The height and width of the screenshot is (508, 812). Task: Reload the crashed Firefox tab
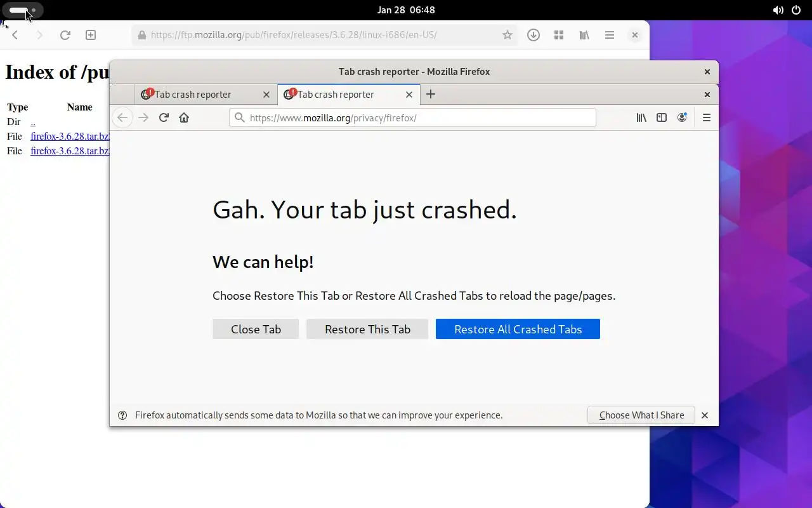tap(164, 117)
